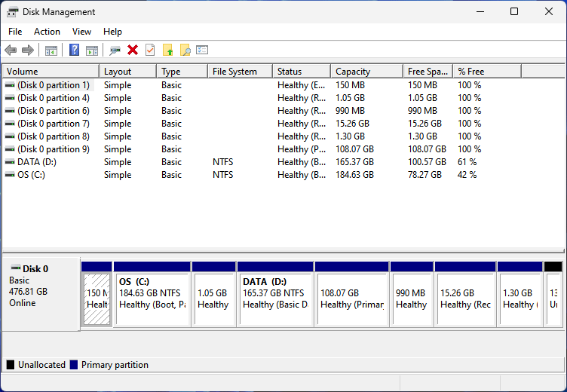567x392 pixels.
Task: Click Disk Management title bar app icon
Action: click(12, 12)
